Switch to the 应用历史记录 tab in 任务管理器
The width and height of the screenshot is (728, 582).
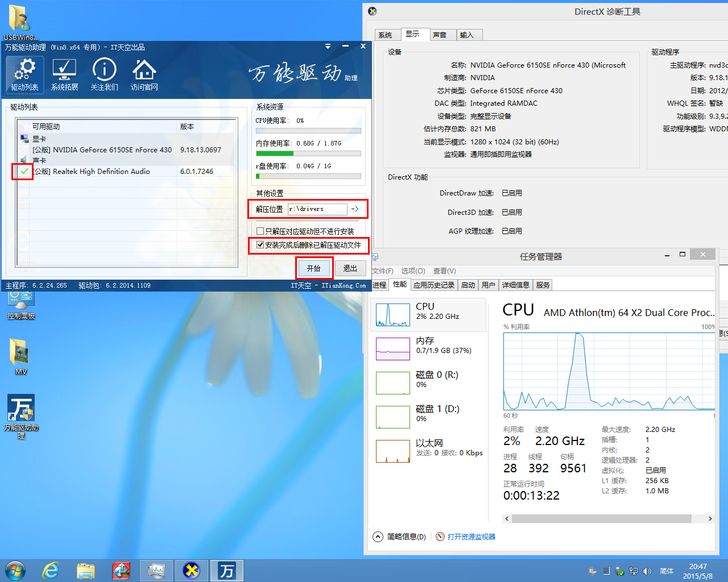(434, 285)
